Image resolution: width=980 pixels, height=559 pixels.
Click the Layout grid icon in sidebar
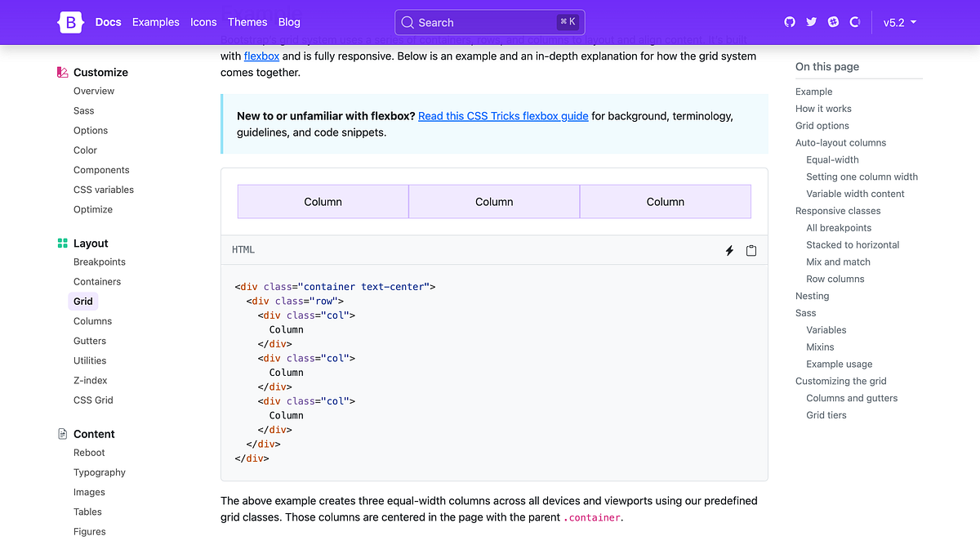pyautogui.click(x=62, y=243)
